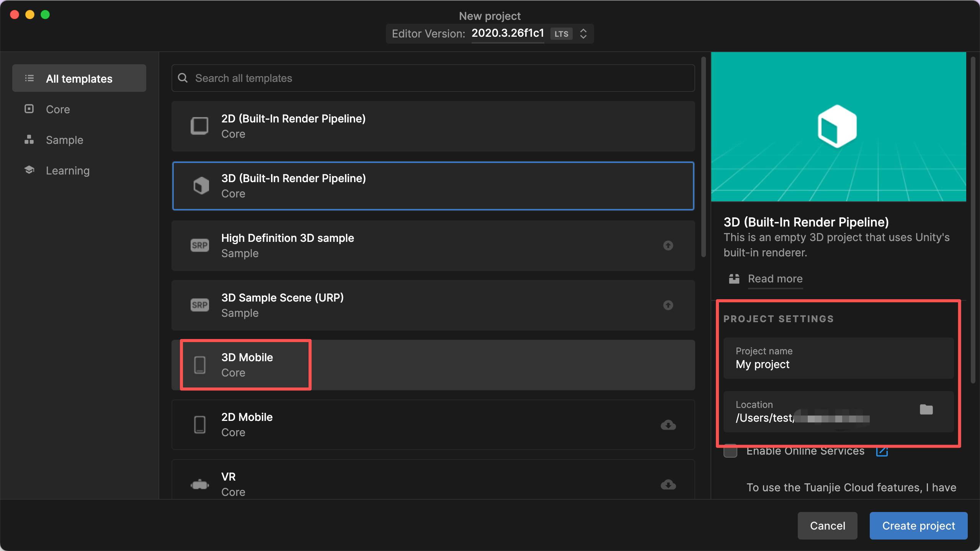Click the 2D Built-In template square icon
The image size is (980, 551).
(x=199, y=126)
